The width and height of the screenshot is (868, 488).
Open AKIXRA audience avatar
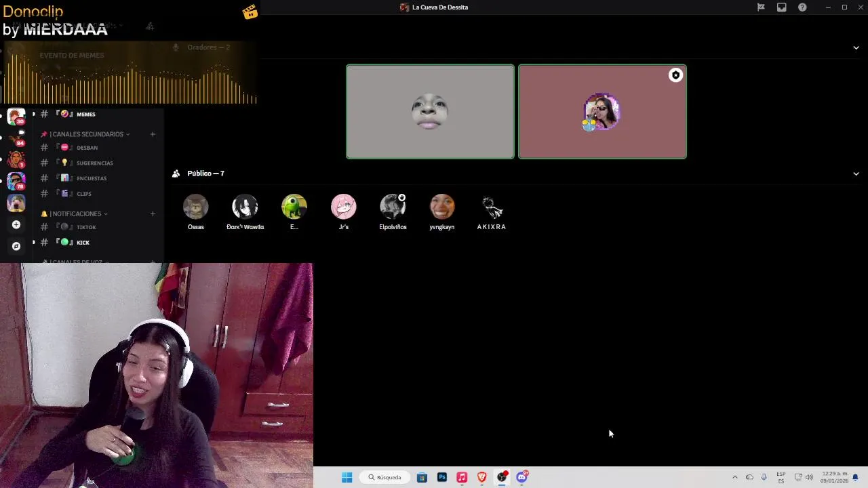[492, 207]
